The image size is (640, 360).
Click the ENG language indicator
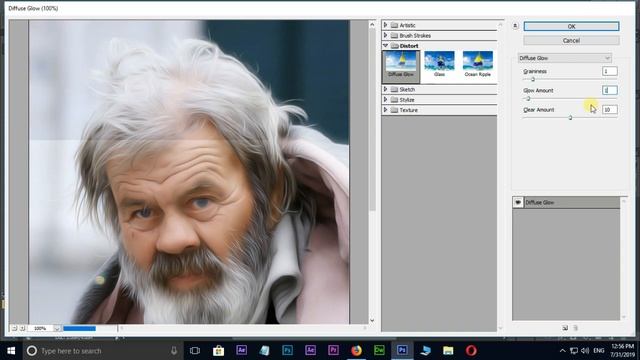coord(599,351)
